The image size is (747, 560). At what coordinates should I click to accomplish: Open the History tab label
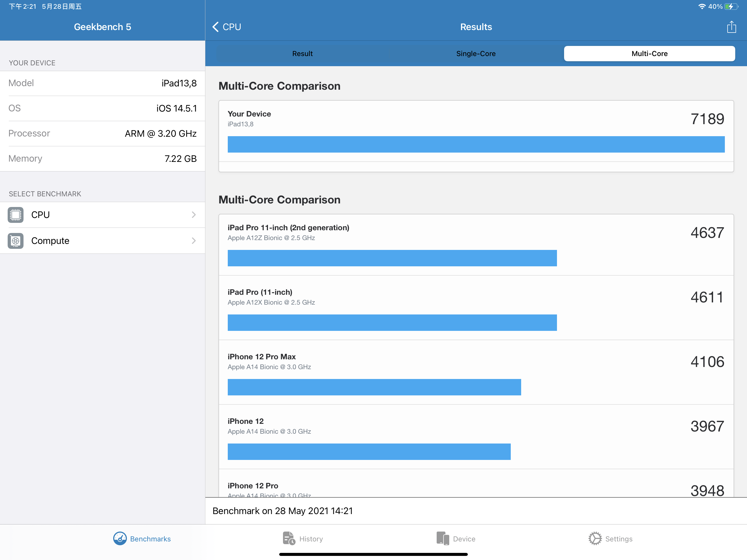pos(311,539)
